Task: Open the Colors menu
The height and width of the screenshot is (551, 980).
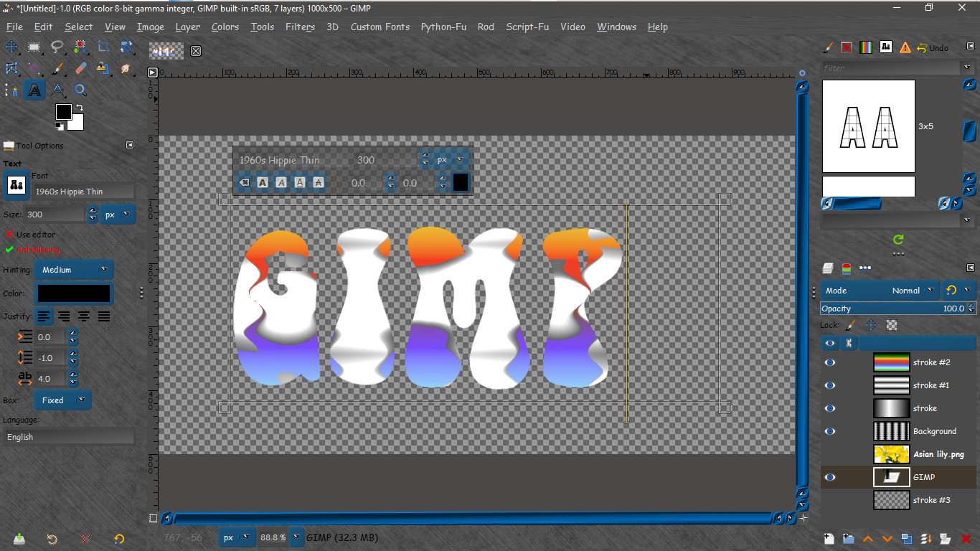Action: pyautogui.click(x=225, y=27)
